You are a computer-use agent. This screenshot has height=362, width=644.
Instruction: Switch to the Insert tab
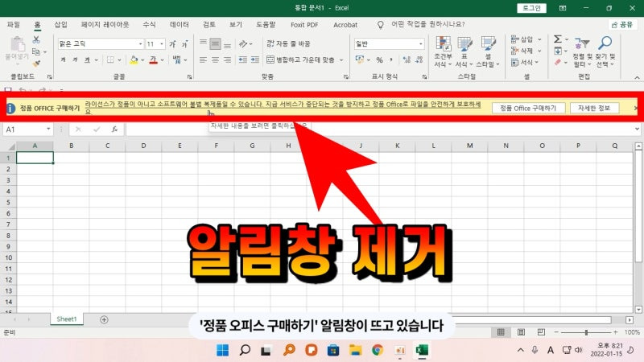click(61, 25)
